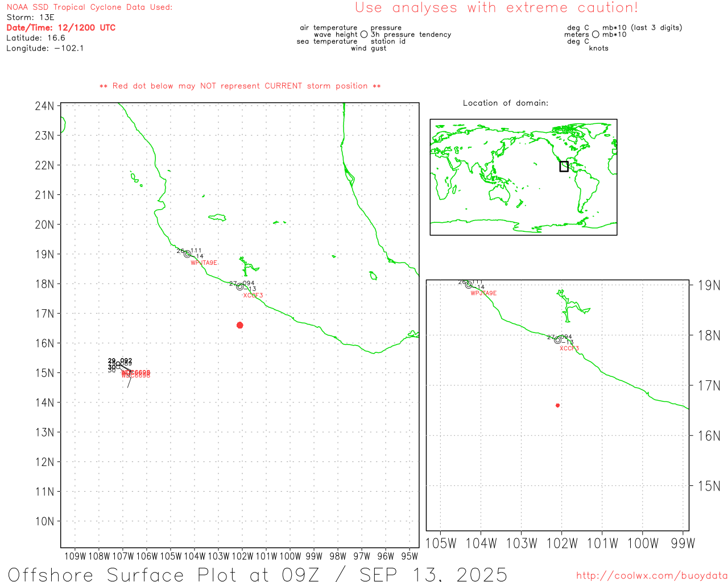Click pressure value 111 near WPJTA9E on main map
This screenshot has height=582, width=728.
click(x=196, y=251)
